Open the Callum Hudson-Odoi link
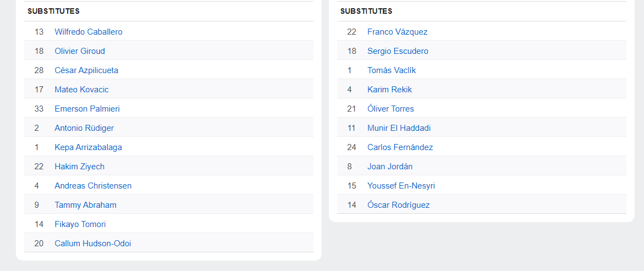The height and width of the screenshot is (271, 644). click(x=92, y=244)
